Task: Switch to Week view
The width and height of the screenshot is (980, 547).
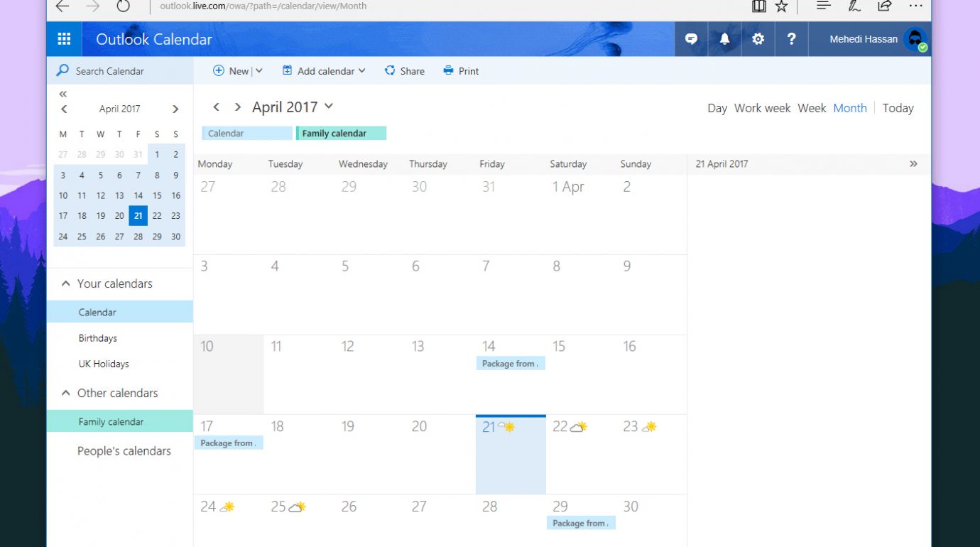Action: (812, 108)
